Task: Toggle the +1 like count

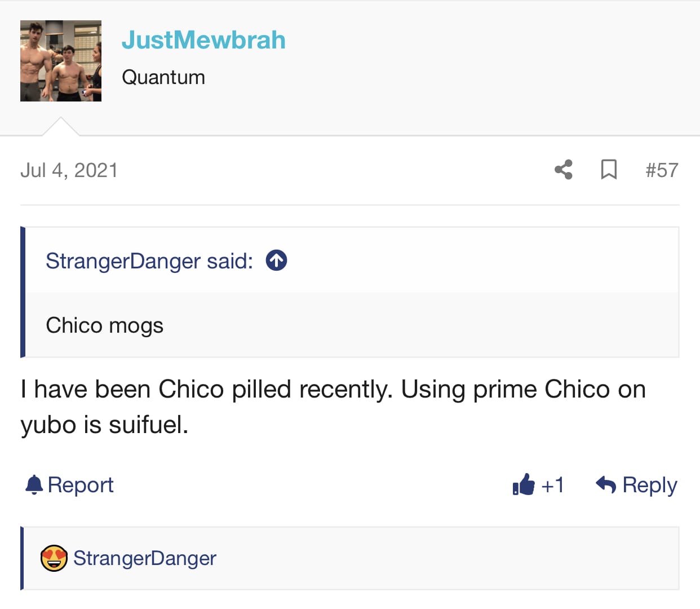Action: (x=552, y=485)
